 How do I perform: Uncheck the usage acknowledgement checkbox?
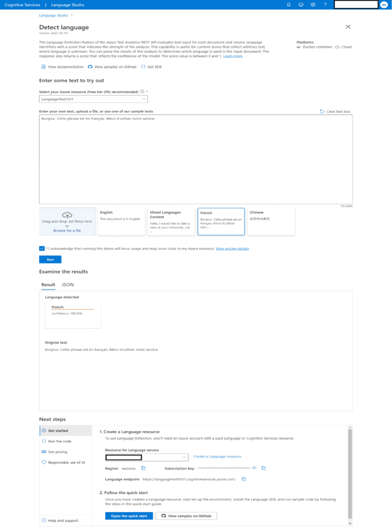(42, 248)
